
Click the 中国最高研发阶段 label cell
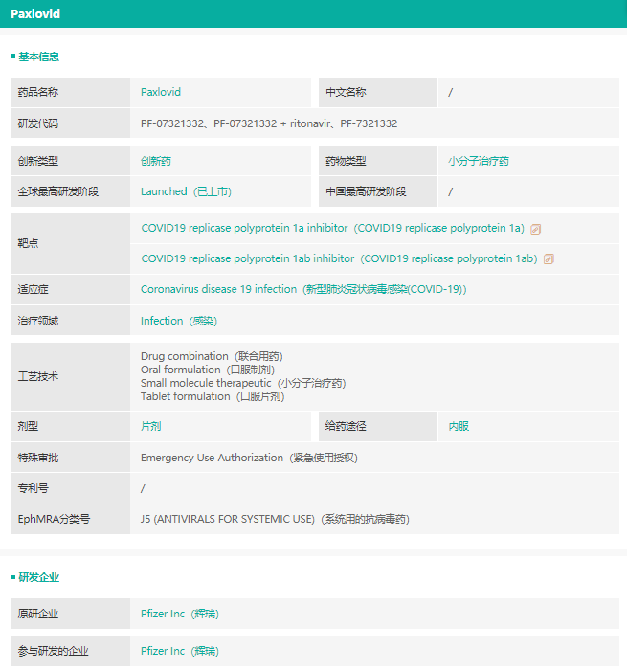[378, 191]
